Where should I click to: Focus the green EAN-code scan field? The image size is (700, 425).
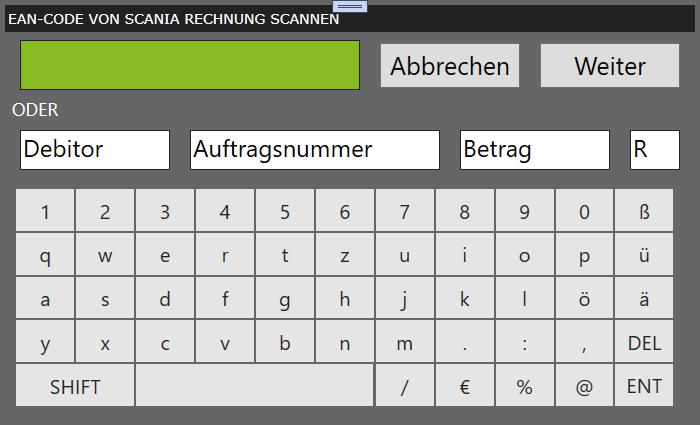pos(190,65)
